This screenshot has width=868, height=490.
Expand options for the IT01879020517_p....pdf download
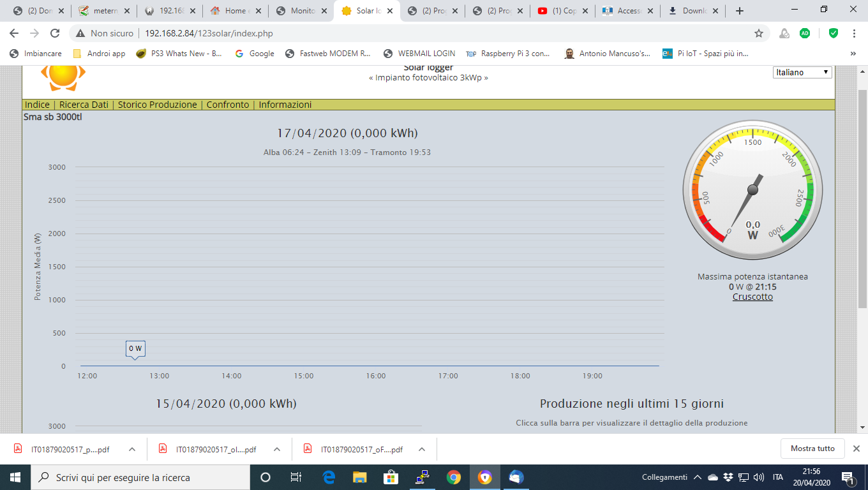[132, 449]
